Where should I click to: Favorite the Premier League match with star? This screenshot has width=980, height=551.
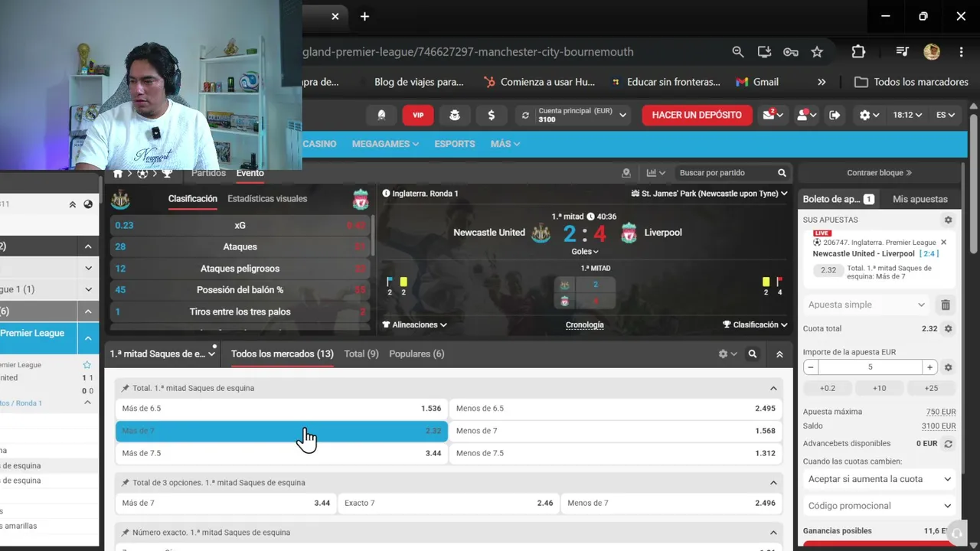click(x=87, y=365)
